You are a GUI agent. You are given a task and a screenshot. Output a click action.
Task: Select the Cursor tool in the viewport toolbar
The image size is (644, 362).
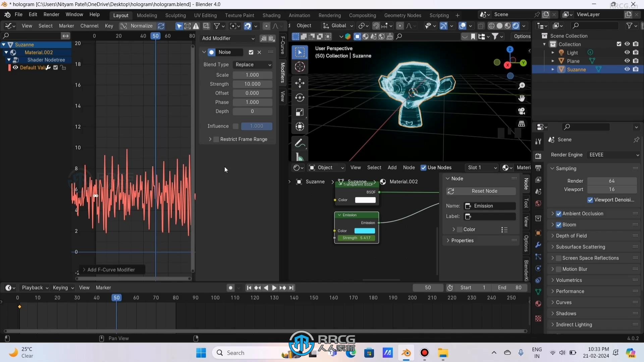pos(300,67)
